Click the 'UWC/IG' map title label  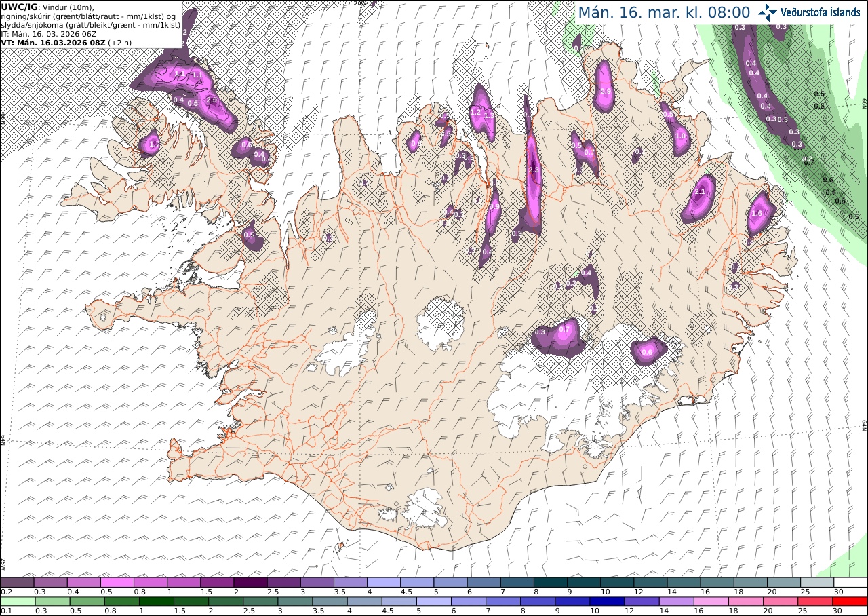coord(19,7)
